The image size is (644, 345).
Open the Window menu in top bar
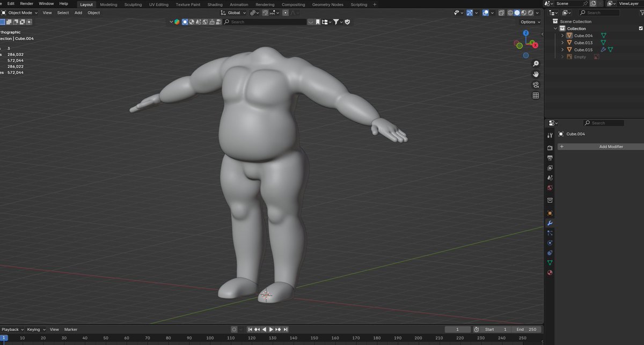46,3
